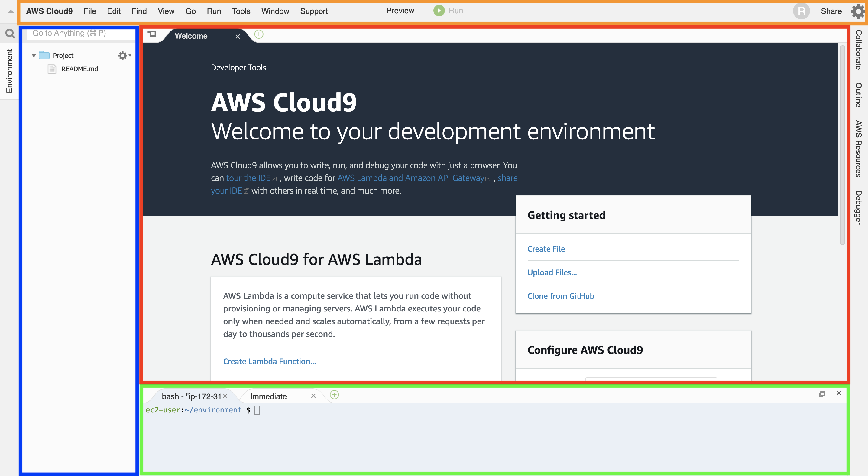Collapse the Project folder in the tree

33,55
